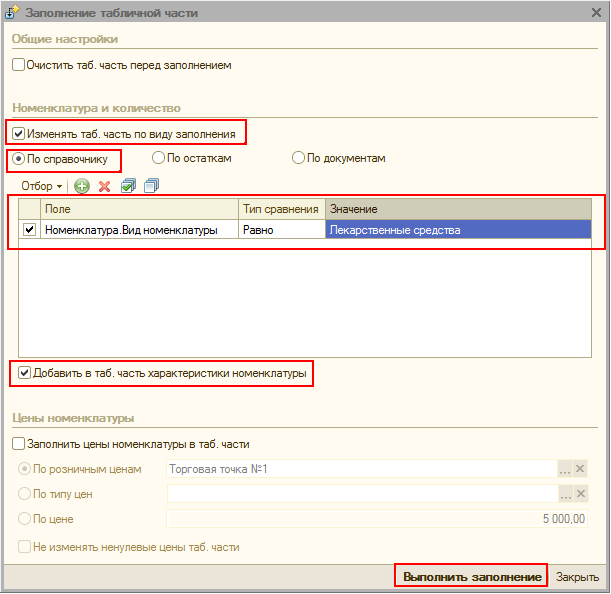Toggle checkbox in Номенклатура.Вид номенклатуры row

[30, 229]
